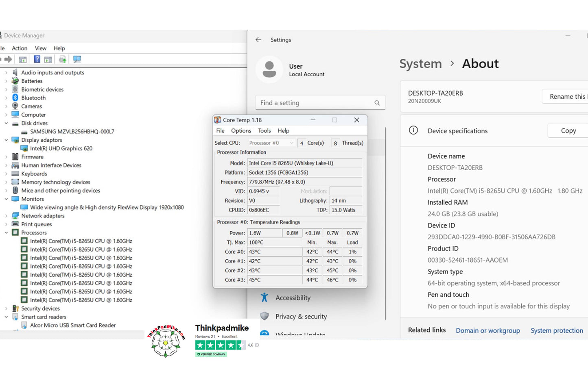Image resolution: width=588 pixels, height=369 pixels.
Task: Click the System breadcrumb in Settings
Action: pyautogui.click(x=420, y=63)
